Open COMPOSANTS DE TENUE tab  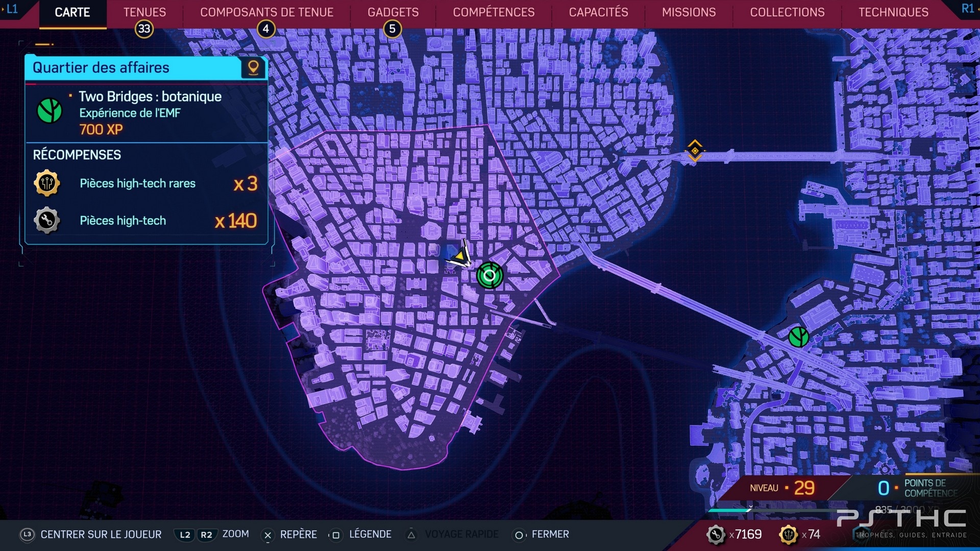[266, 12]
